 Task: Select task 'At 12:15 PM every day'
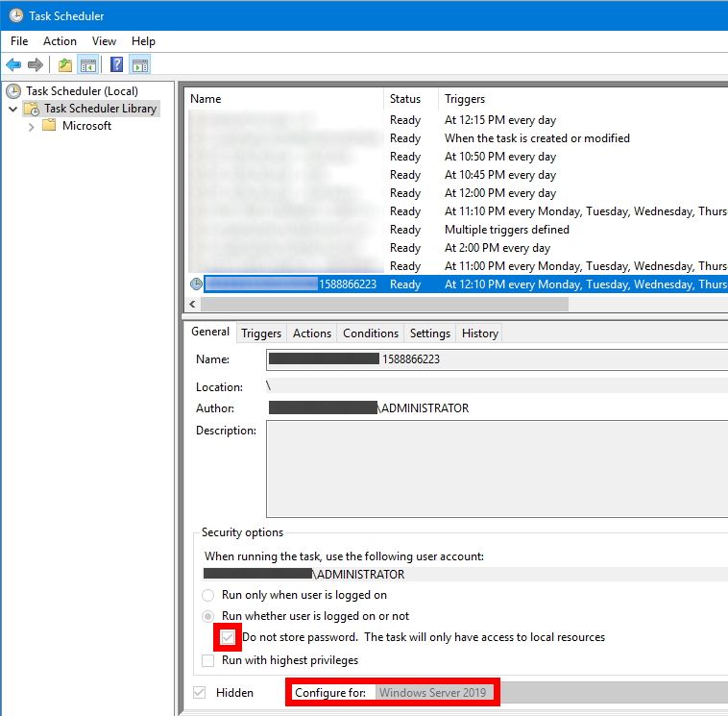458,120
